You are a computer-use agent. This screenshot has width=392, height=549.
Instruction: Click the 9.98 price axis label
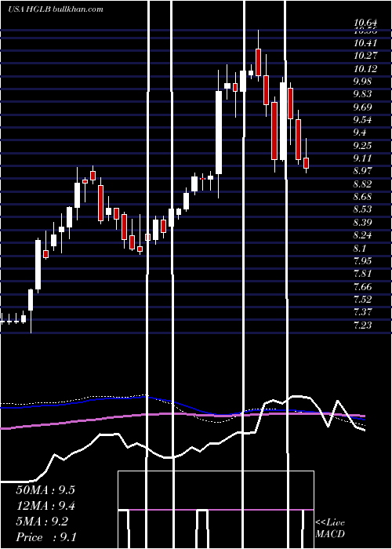coord(363,82)
